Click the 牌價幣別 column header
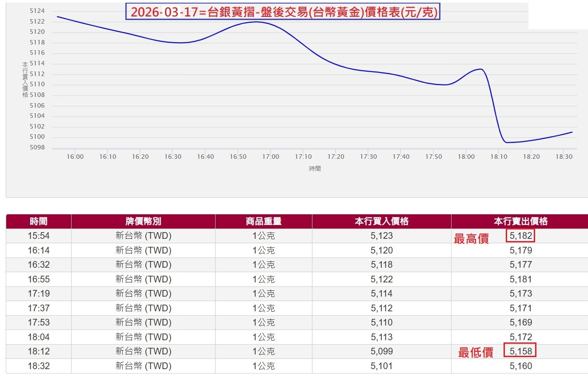The image size is (588, 382). coord(143,221)
